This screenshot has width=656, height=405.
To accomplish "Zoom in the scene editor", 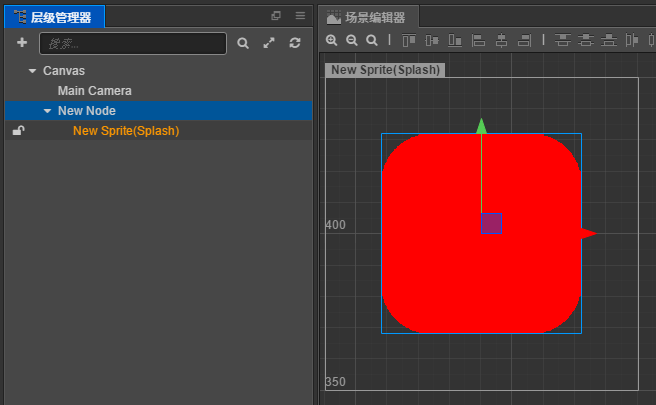I will click(x=332, y=40).
